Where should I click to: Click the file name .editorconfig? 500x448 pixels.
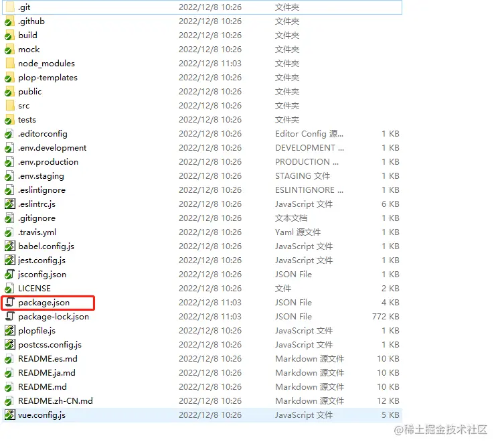pos(43,134)
